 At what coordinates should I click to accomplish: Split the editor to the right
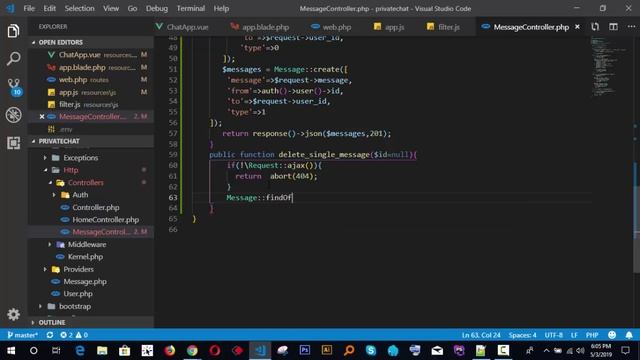613,27
